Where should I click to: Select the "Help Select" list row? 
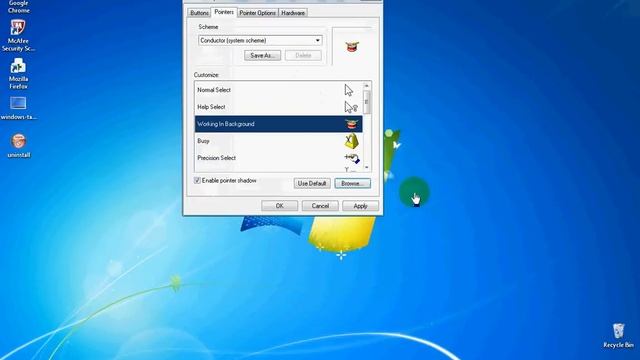(278, 107)
